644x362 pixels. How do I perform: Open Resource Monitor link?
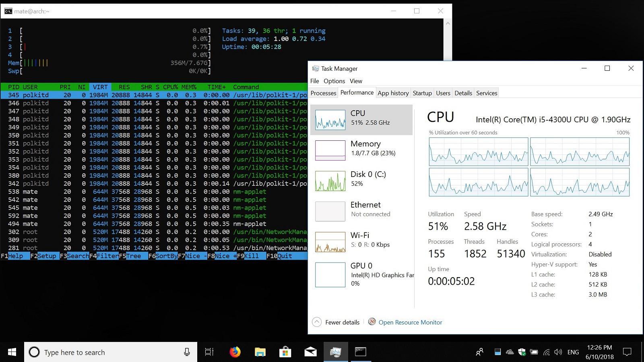click(410, 322)
